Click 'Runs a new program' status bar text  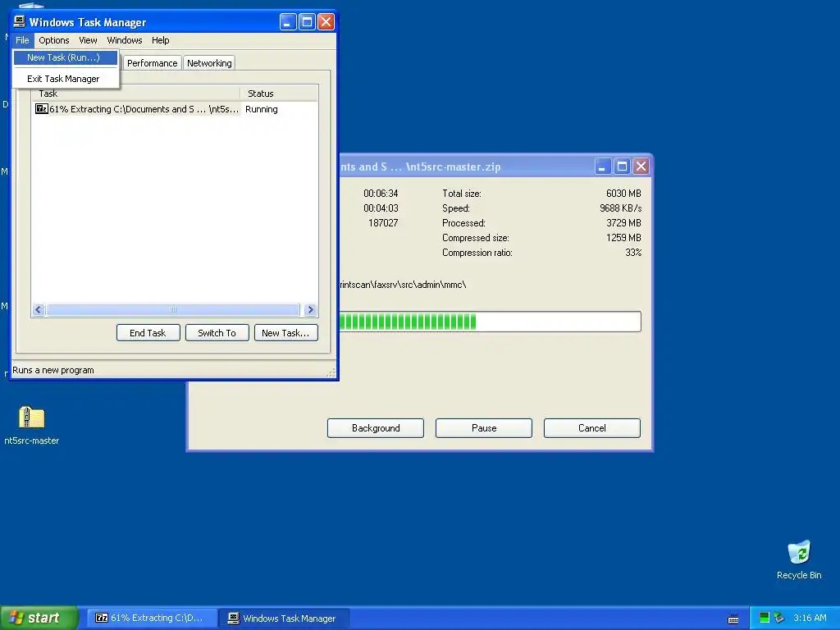point(53,370)
